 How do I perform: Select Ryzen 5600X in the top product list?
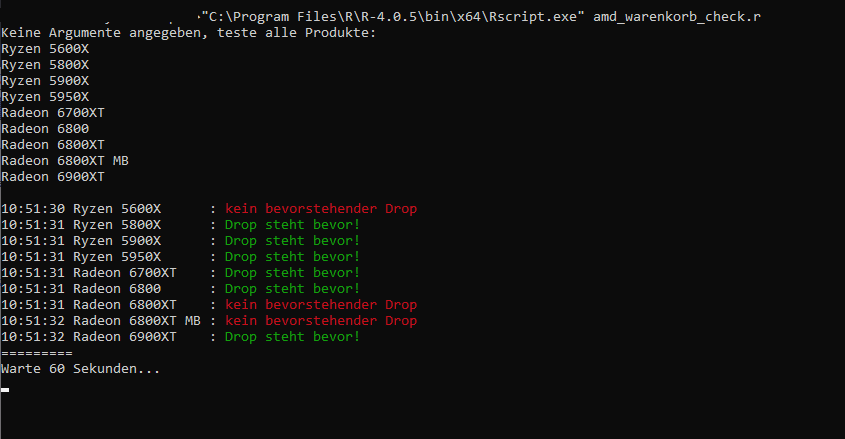point(45,49)
